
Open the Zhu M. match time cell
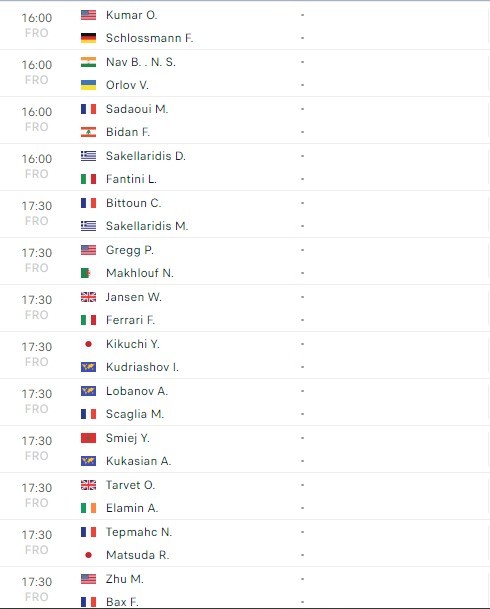pyautogui.click(x=36, y=589)
